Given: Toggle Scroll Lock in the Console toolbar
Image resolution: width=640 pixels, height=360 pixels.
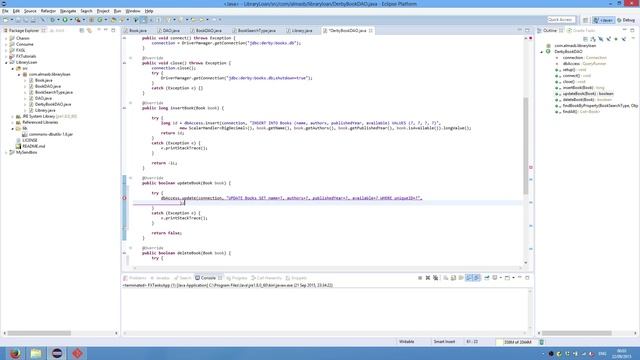Looking at the screenshot, I should tap(453, 278).
